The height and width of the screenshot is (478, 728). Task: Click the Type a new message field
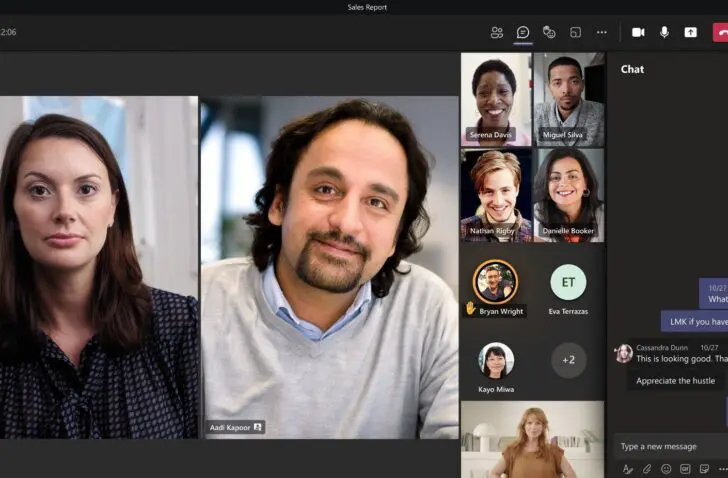coord(670,446)
